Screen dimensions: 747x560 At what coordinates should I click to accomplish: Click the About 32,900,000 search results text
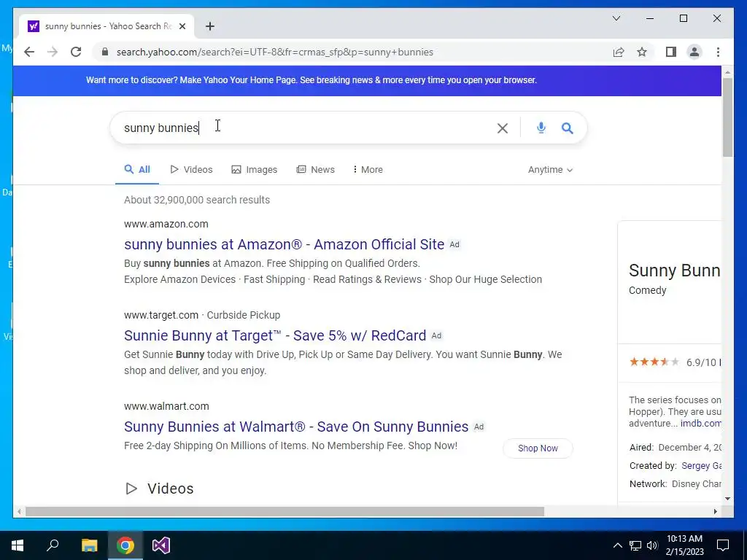click(x=197, y=200)
